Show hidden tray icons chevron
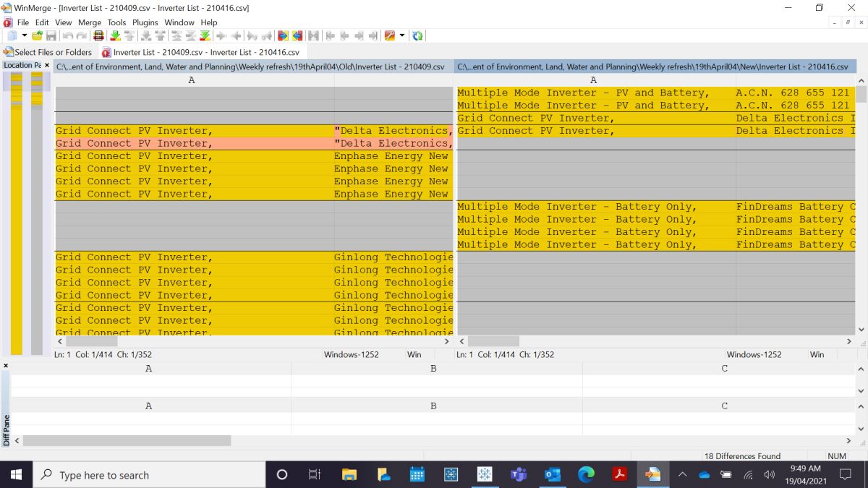 click(x=682, y=474)
